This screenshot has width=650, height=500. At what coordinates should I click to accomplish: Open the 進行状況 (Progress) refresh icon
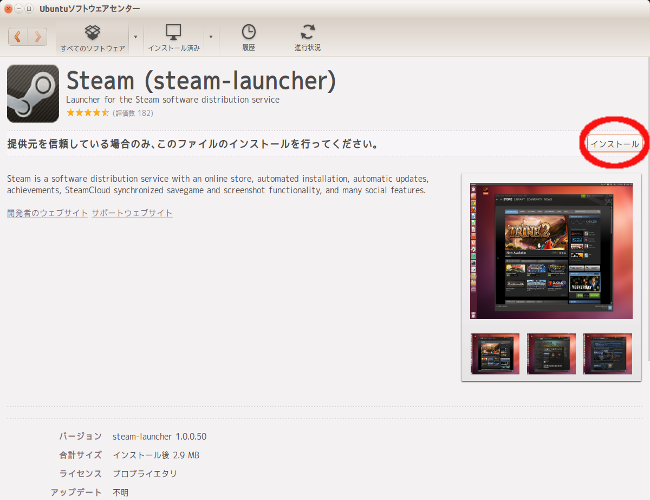point(308,37)
